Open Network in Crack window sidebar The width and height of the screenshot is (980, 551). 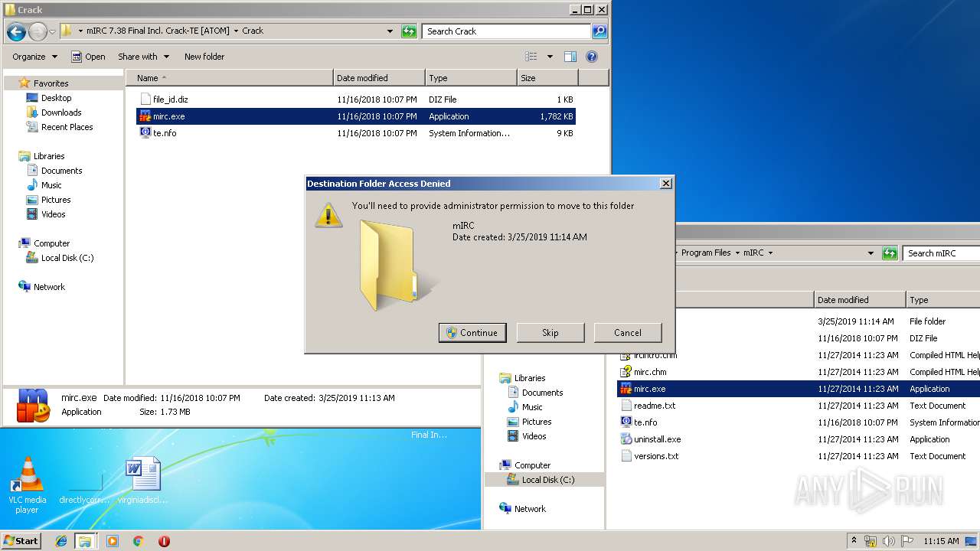pos(49,287)
